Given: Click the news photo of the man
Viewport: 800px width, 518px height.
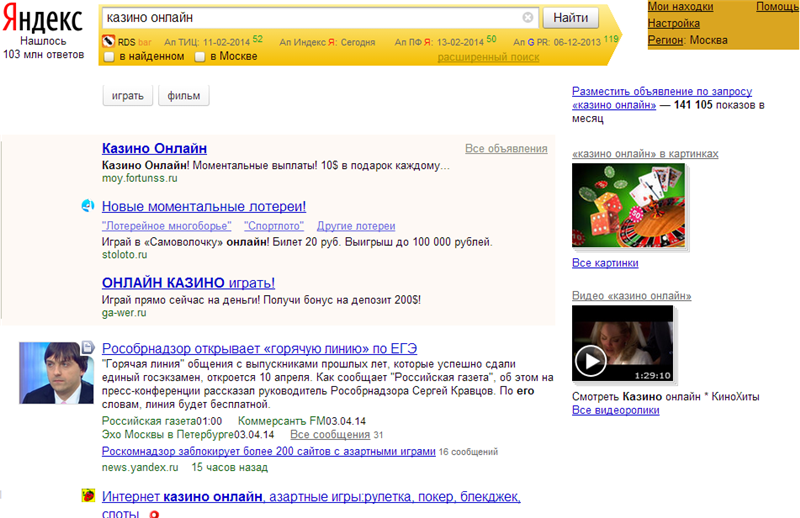Looking at the screenshot, I should click(56, 373).
